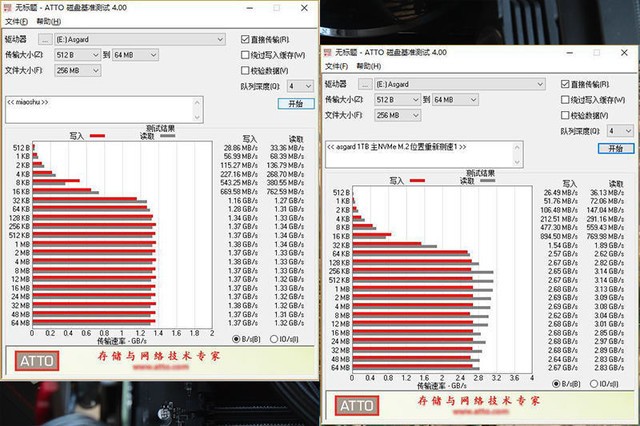Click browse drive button in left window

tap(45, 40)
